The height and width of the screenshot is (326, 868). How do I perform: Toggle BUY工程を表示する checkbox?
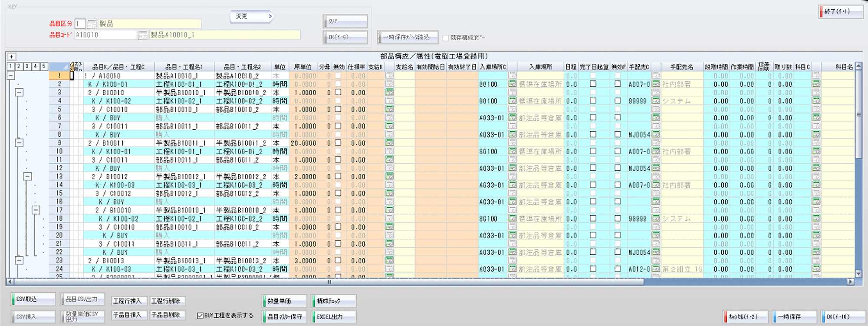200,316
